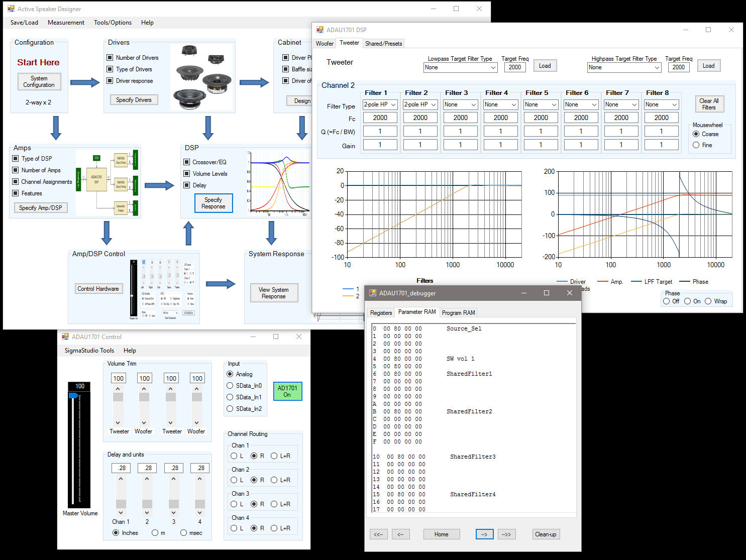
Task: Click the crossover curves graph thumbnail
Action: (x=279, y=183)
